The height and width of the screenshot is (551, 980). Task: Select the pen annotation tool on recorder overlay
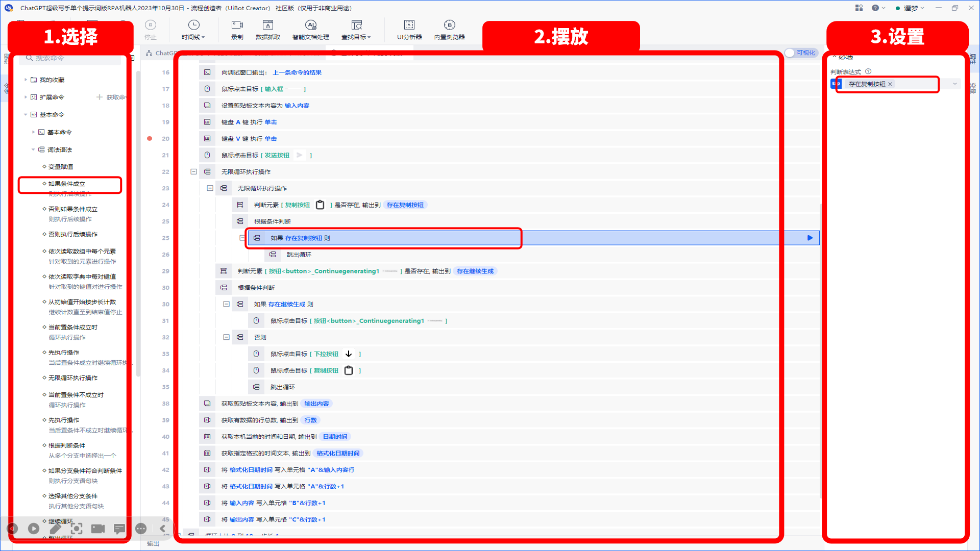pyautogui.click(x=55, y=529)
